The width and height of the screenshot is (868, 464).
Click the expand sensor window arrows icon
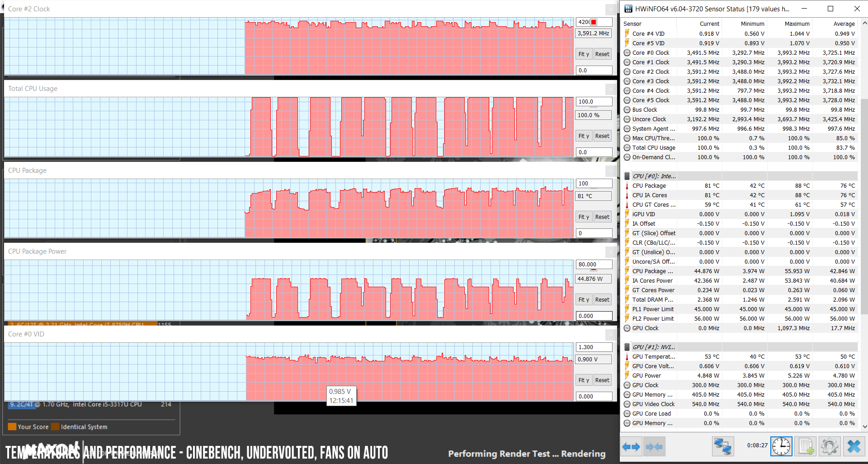click(631, 447)
